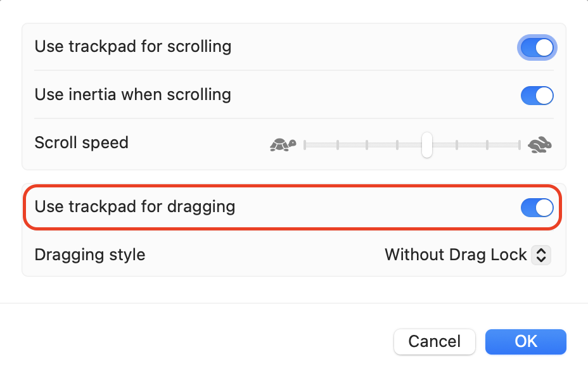
Task: Click the rabbit icon for fastest scroll speed
Action: tap(539, 144)
